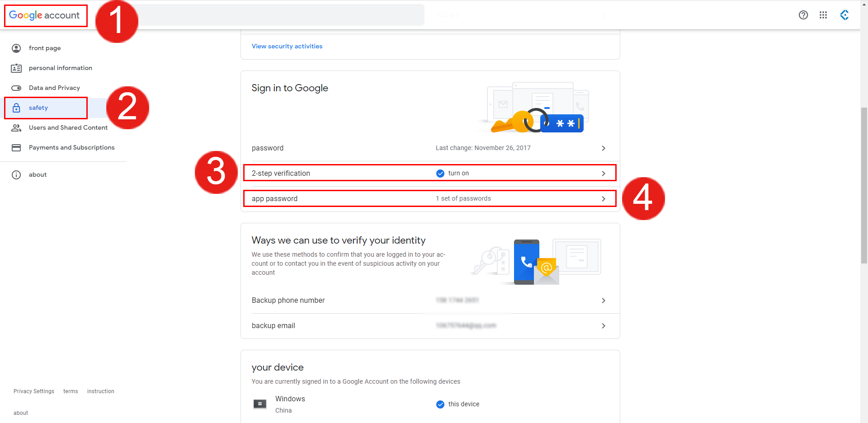Open the terms footer link

pos(71,391)
